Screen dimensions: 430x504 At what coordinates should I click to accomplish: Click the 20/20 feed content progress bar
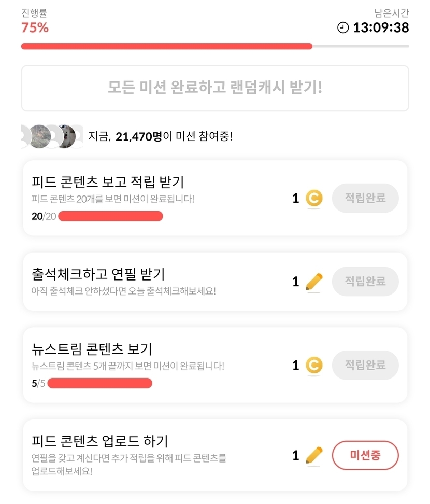click(110, 216)
